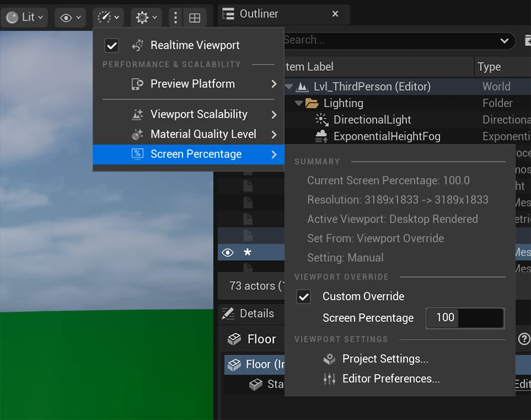
Task: Click the Screen Percentage value field showing 100
Action: (x=465, y=318)
